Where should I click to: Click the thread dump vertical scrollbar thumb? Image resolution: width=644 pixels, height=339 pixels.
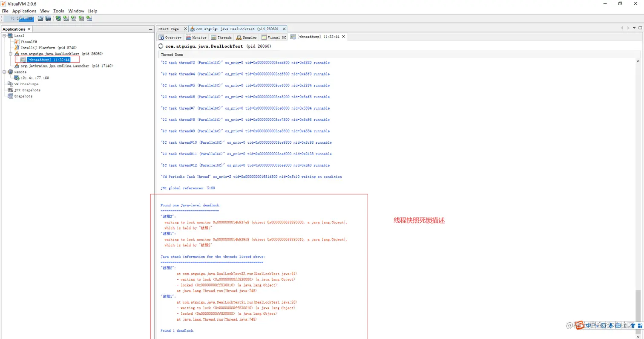coord(638,311)
